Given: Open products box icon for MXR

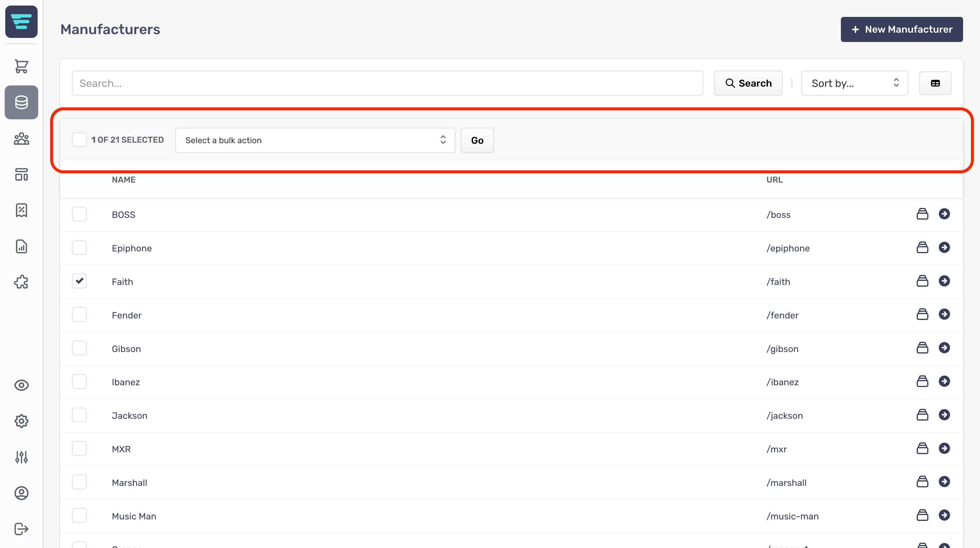Looking at the screenshot, I should (x=922, y=448).
